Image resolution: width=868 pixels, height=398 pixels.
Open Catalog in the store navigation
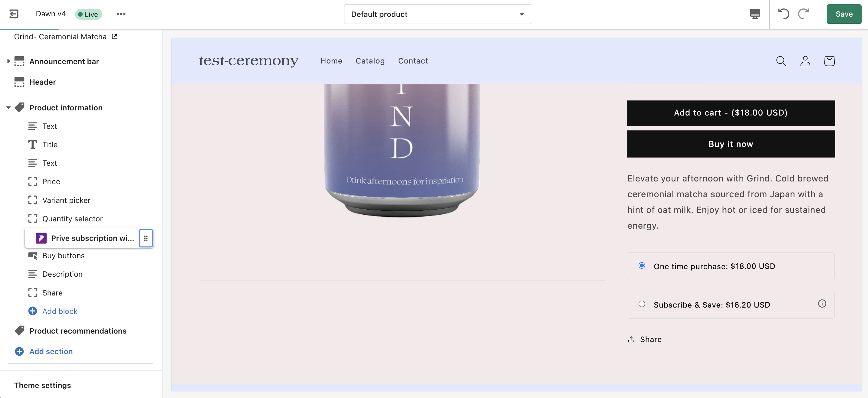tap(370, 61)
